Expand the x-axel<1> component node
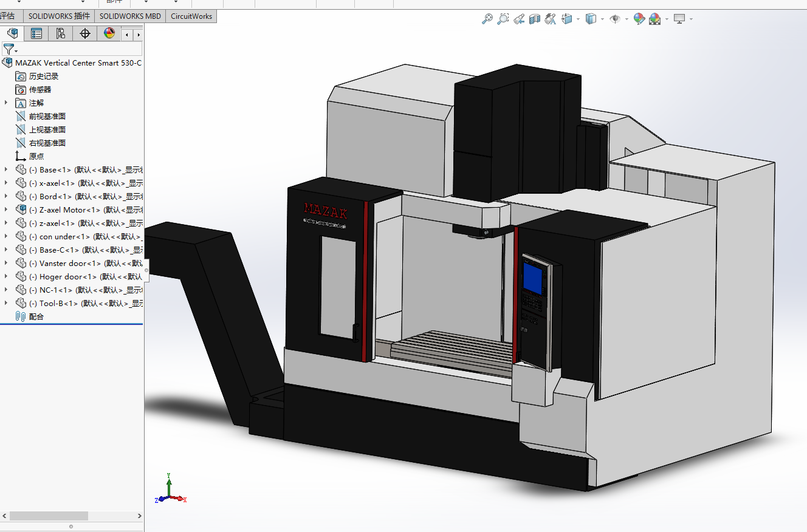 [x=6, y=183]
